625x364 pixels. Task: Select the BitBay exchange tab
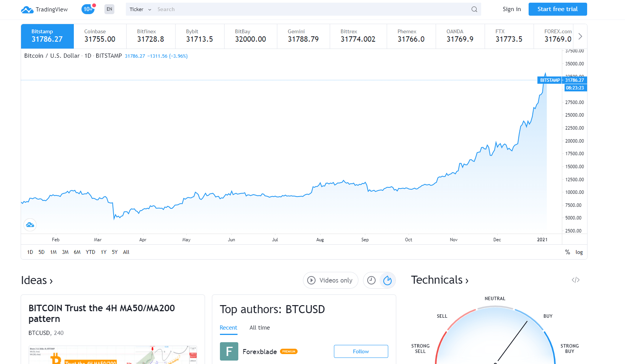click(251, 36)
